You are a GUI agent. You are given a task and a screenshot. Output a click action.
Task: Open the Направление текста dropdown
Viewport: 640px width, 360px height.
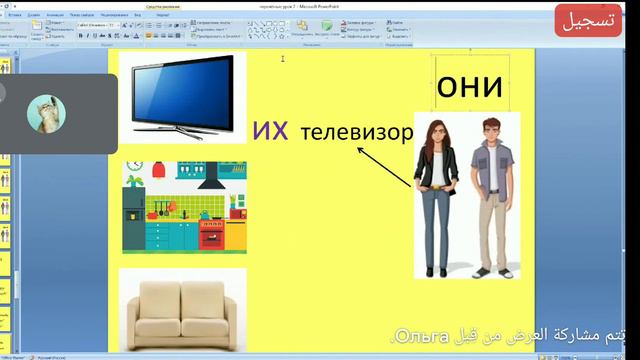pos(211,22)
